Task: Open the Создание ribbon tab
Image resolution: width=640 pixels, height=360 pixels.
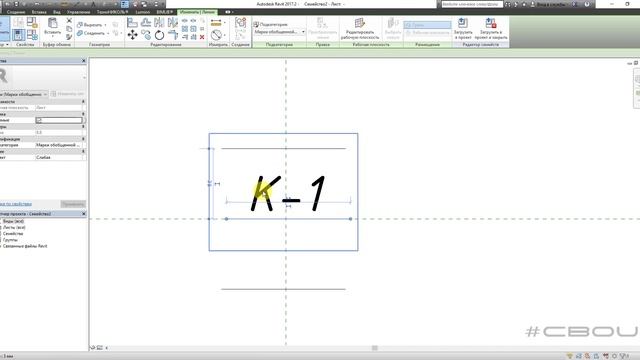Action: pyautogui.click(x=16, y=12)
